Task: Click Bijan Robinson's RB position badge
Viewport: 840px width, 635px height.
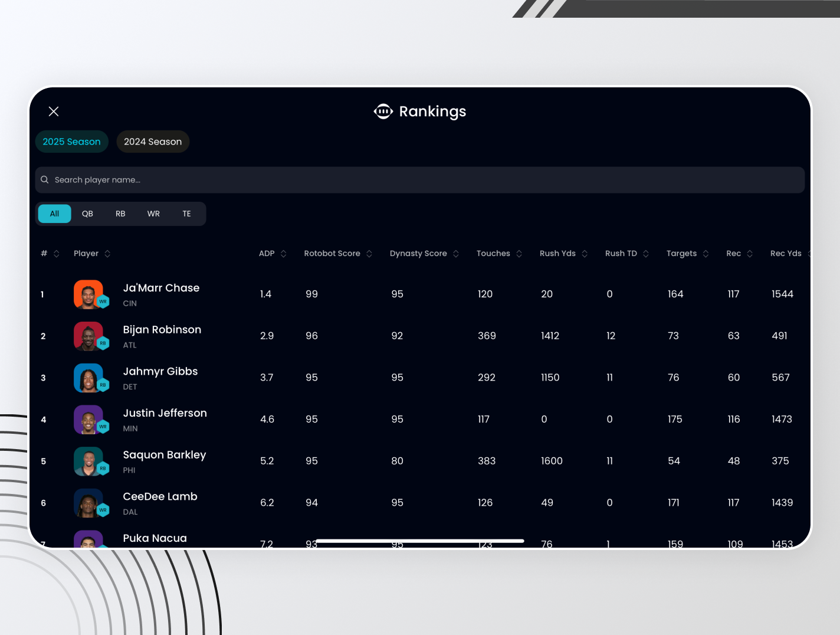Action: point(103,343)
